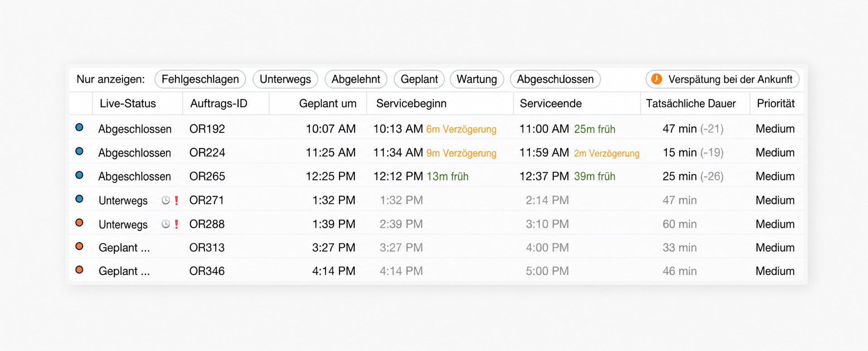The width and height of the screenshot is (868, 351).
Task: Click the 25 min (-26) duration cell
Action: 693,176
